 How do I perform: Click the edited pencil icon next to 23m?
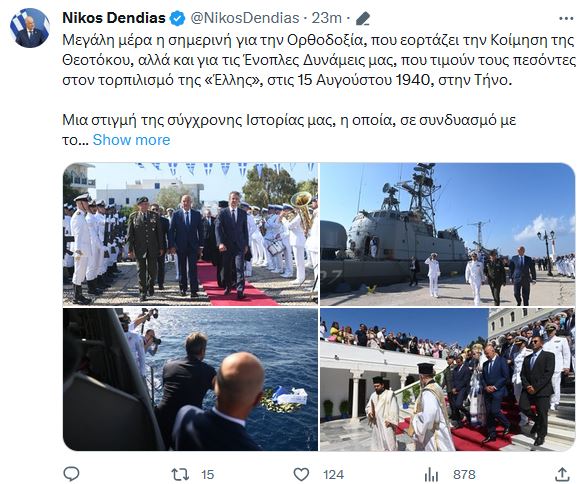(363, 18)
